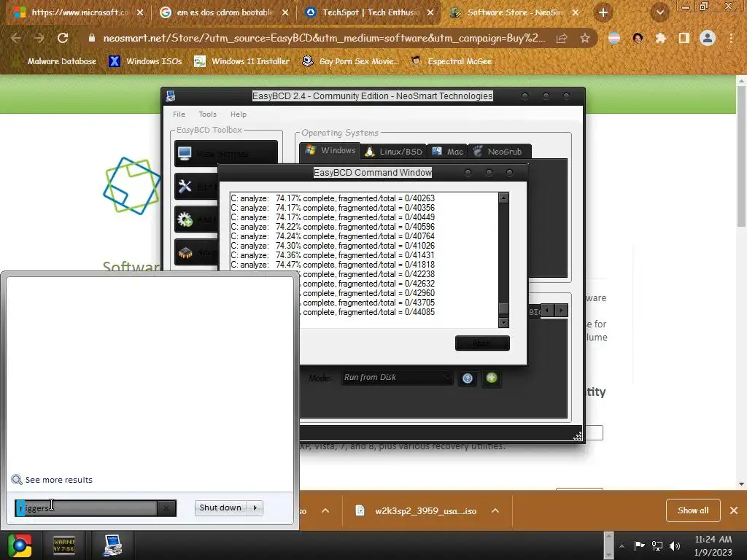Screen dimensions: 747x560
Task: Open the Windows ISOs bookmark
Action: (x=146, y=61)
